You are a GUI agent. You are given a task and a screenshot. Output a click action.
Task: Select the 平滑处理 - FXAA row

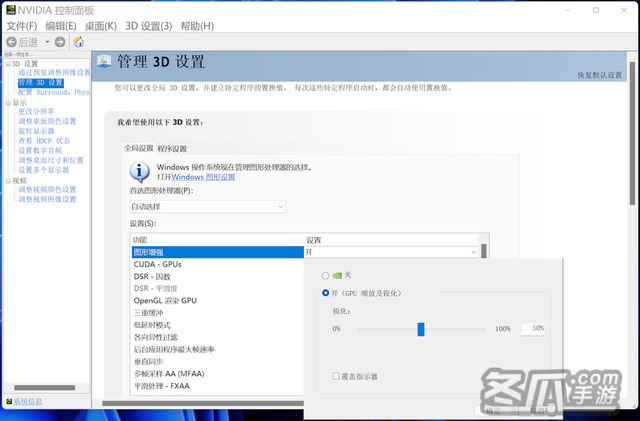click(218, 386)
